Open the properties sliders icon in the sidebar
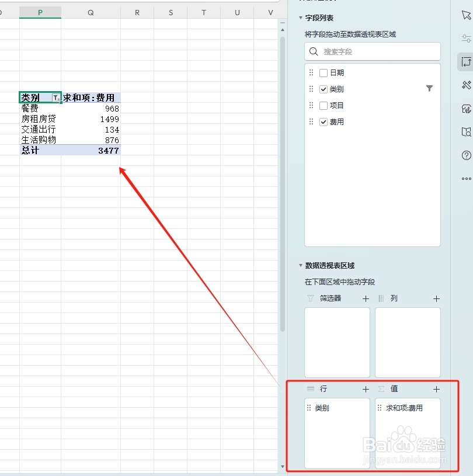 click(467, 38)
